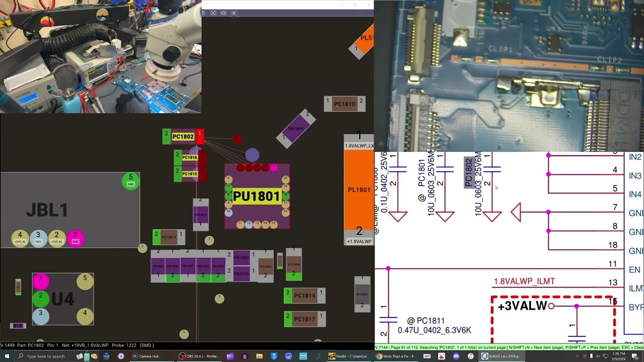This screenshot has width=644, height=362.
Task: Click the webcam workbench video thumbnail
Action: click(x=101, y=56)
